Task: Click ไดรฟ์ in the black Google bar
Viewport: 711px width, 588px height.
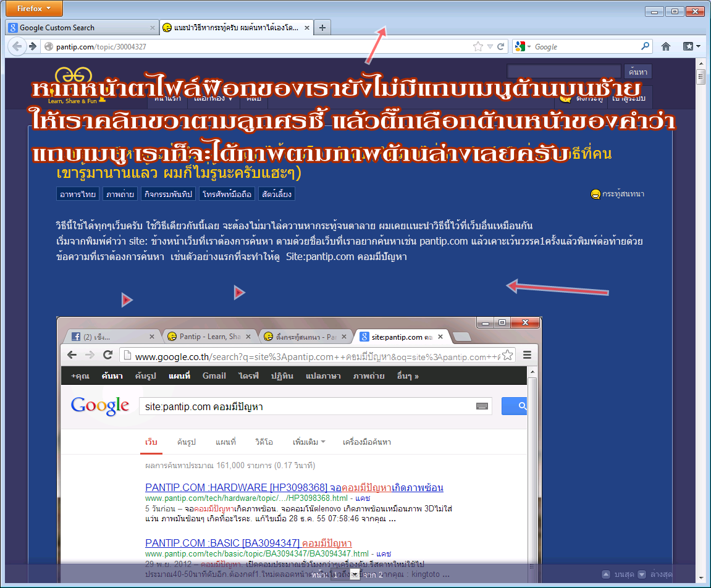Action: click(248, 376)
